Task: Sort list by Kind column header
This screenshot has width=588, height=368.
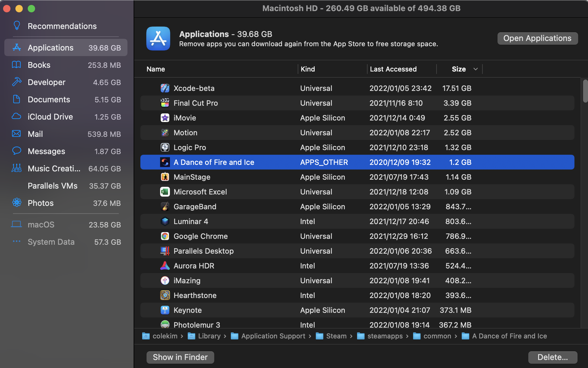Action: (x=308, y=69)
